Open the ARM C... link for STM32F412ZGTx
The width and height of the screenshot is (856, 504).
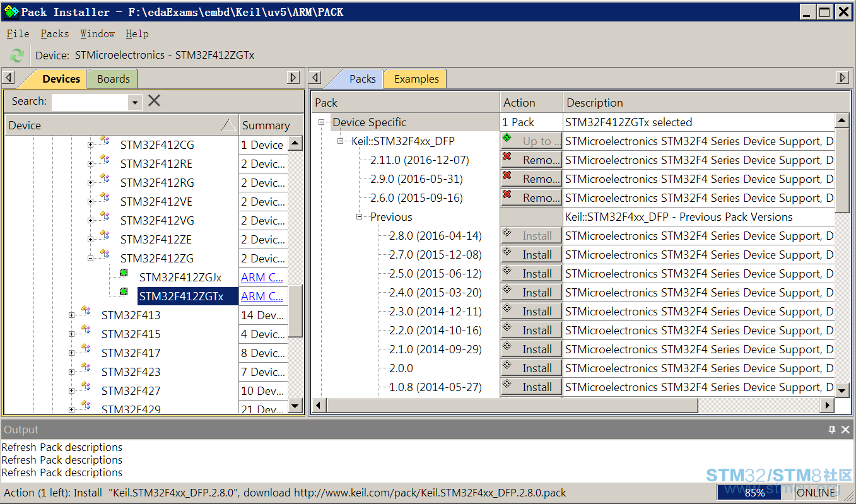pos(262,296)
